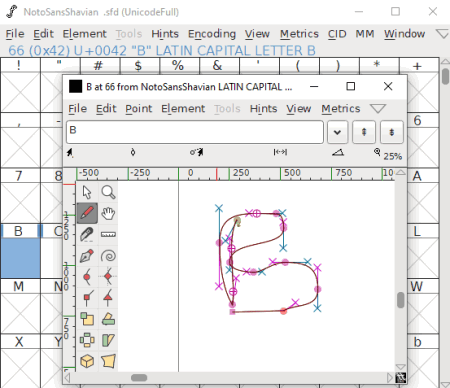Select the M glyph cell in font view

pyautogui.click(x=20, y=313)
